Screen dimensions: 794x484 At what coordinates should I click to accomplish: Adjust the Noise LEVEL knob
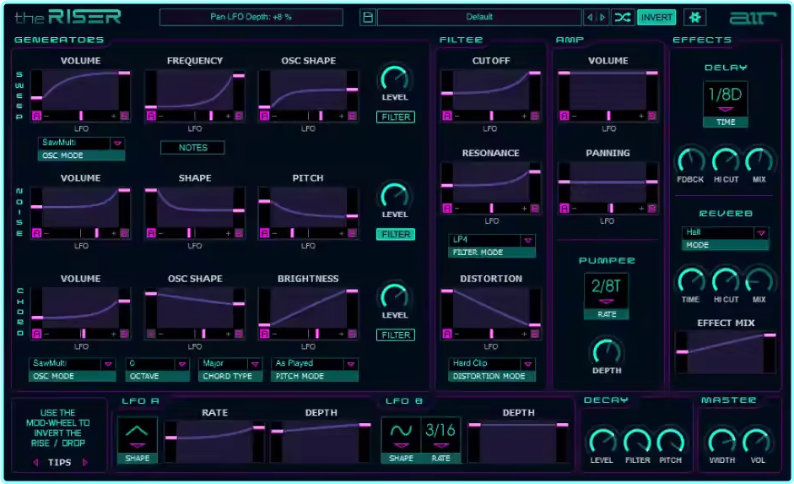[394, 195]
